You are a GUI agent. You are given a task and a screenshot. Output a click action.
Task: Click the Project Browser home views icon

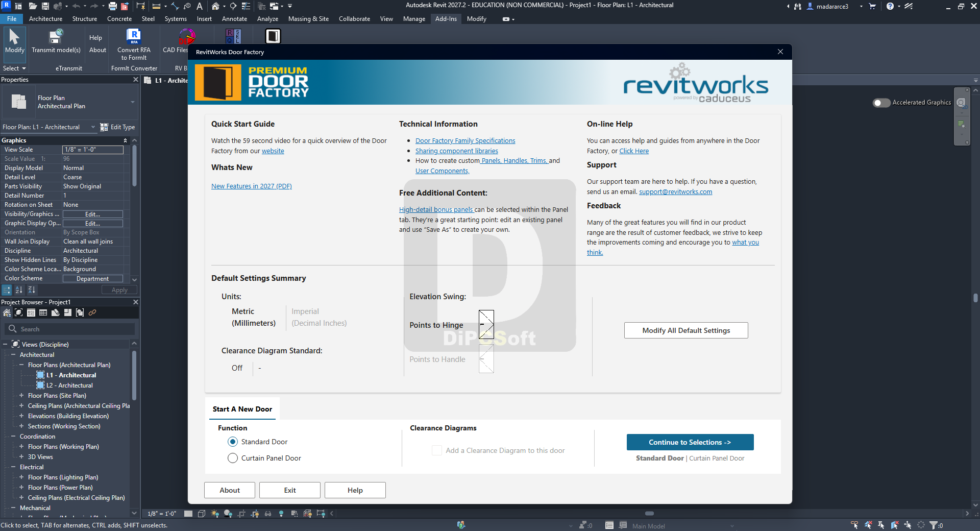coord(7,312)
